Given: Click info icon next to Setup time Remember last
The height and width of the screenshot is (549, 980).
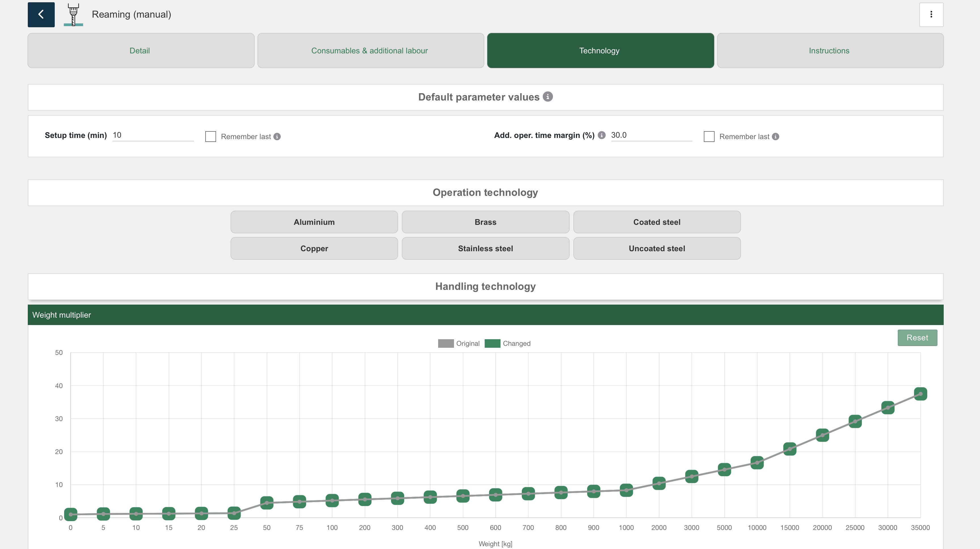Looking at the screenshot, I should click(x=277, y=137).
